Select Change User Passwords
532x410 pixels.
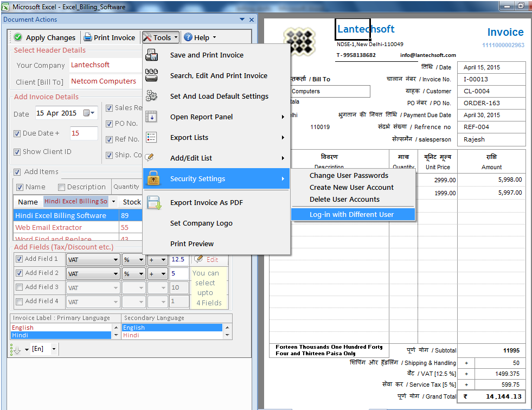pyautogui.click(x=349, y=176)
